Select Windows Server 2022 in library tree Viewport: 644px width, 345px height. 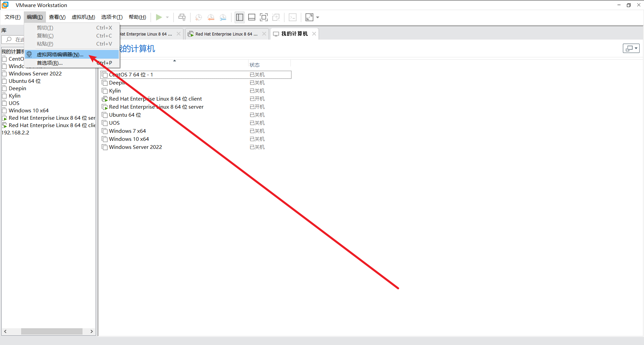[35, 74]
